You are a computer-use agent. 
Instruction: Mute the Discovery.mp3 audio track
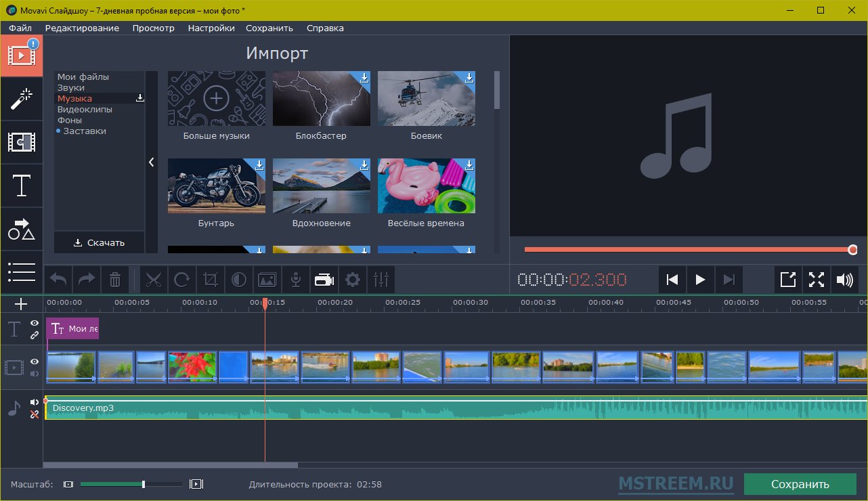(x=35, y=402)
